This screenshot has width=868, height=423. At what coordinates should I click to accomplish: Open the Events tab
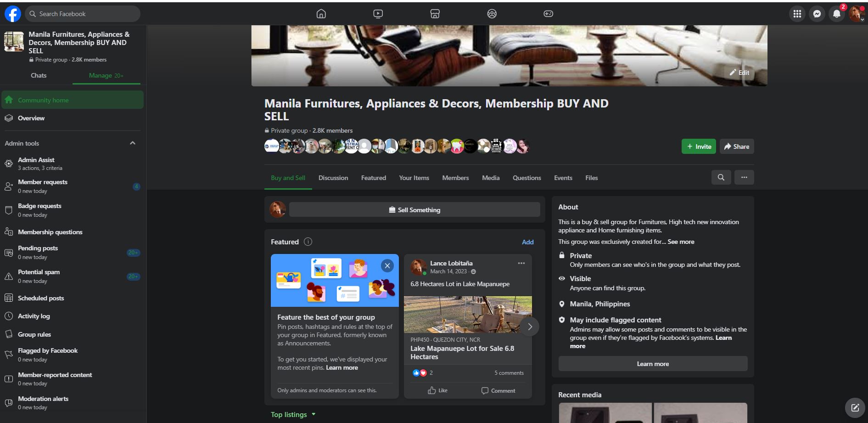click(x=563, y=178)
